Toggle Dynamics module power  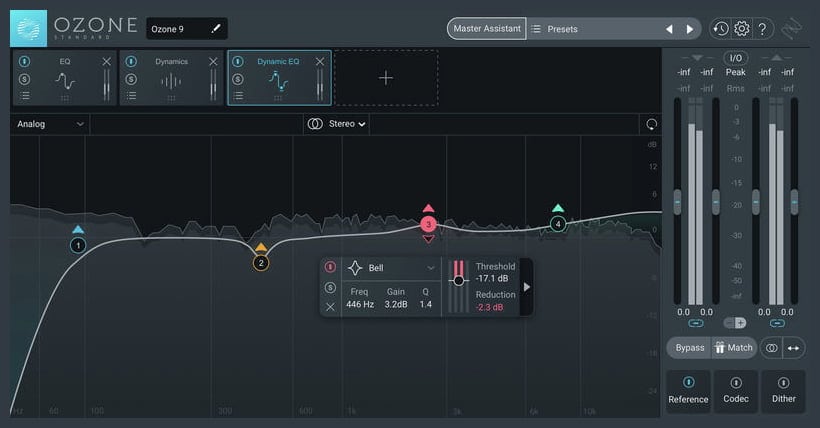pos(131,61)
